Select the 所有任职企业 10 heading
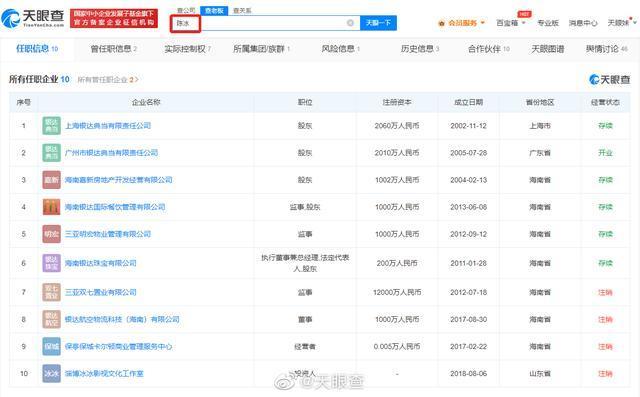The image size is (640, 397). [39, 79]
